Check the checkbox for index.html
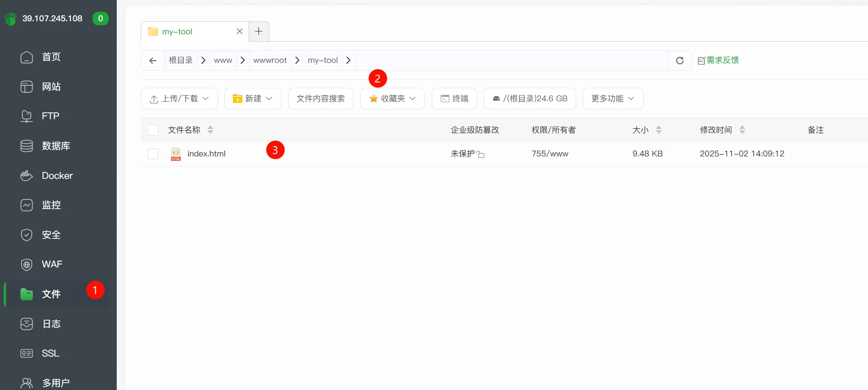 coord(153,154)
